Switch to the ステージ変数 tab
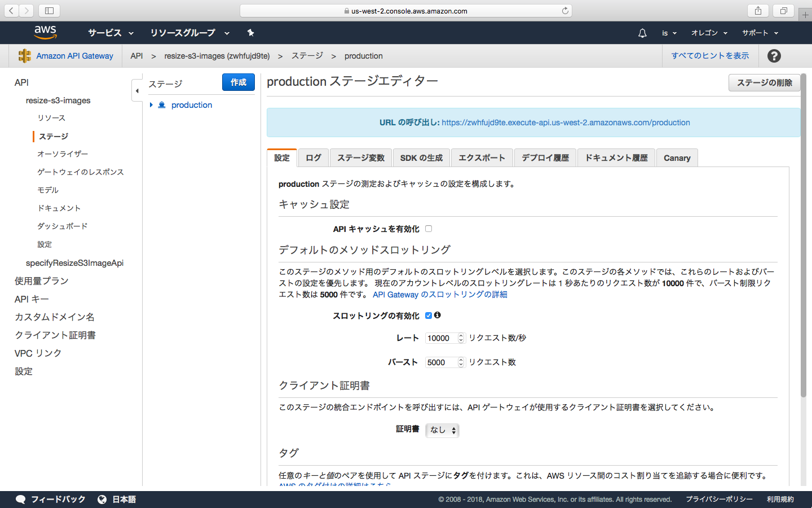The width and height of the screenshot is (812, 508). [361, 158]
